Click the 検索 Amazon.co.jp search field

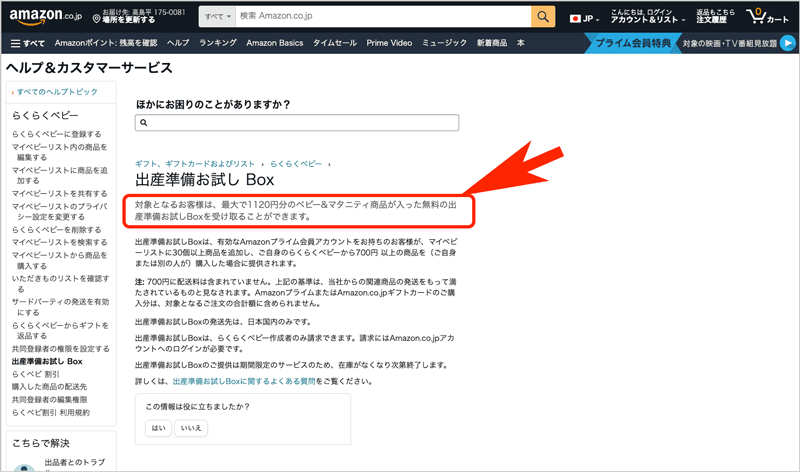(x=383, y=16)
